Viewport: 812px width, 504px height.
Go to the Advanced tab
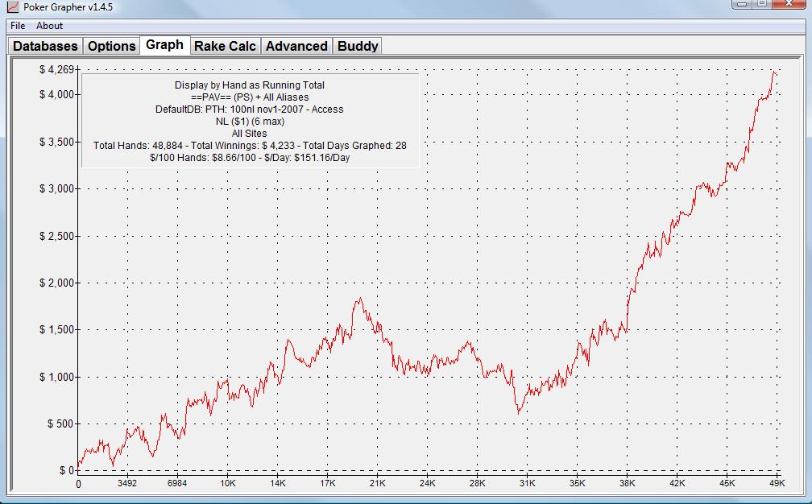pyautogui.click(x=296, y=46)
